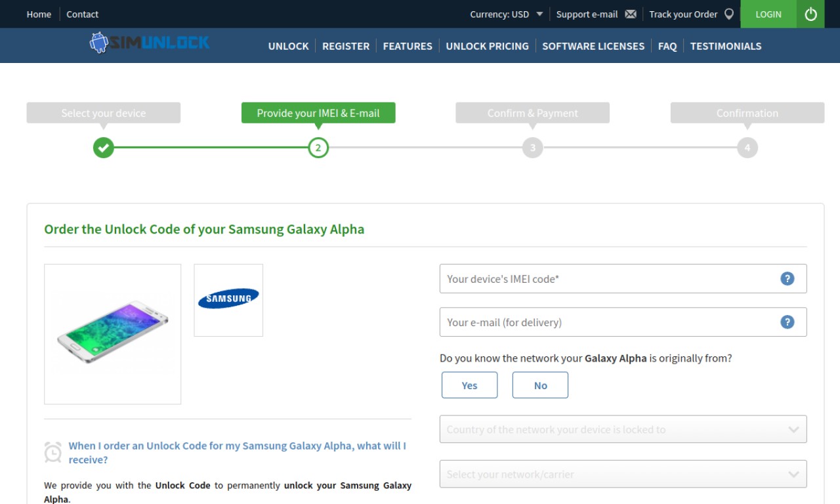Click the envelope icon beside Support e-mail
Image resolution: width=840 pixels, height=504 pixels.
click(x=631, y=14)
